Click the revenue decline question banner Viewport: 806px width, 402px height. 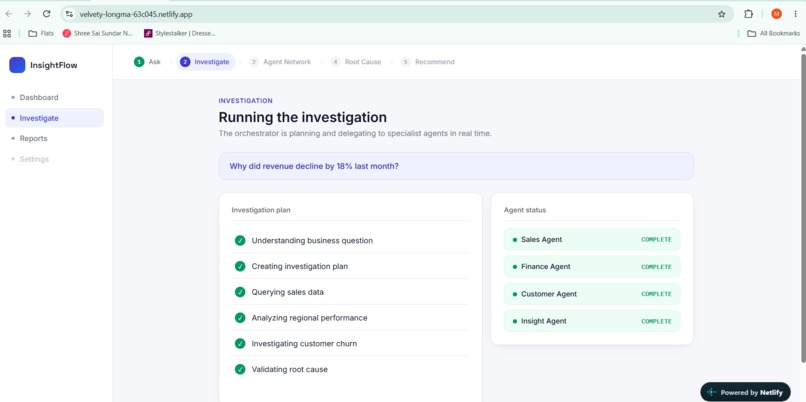pos(456,166)
